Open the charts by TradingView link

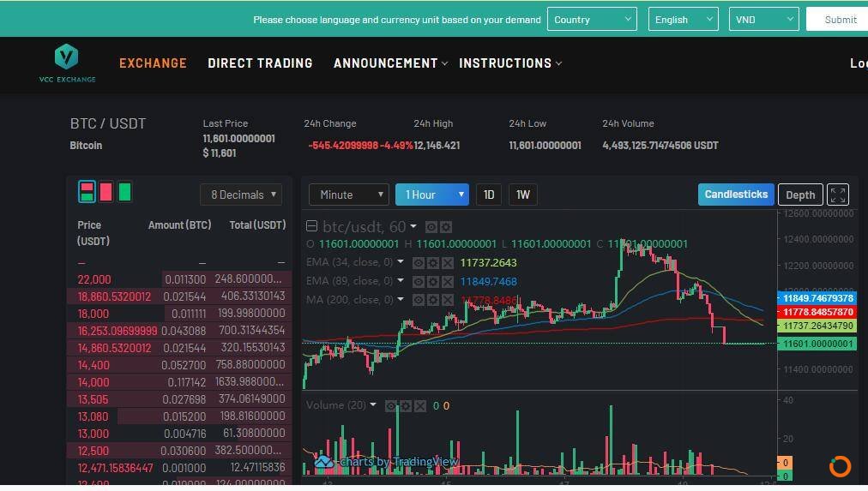tap(399, 462)
